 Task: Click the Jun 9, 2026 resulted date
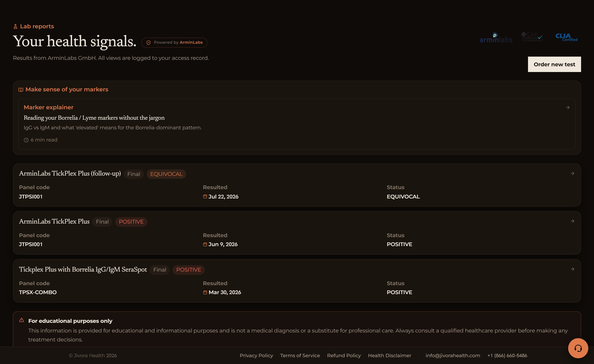pyautogui.click(x=223, y=244)
